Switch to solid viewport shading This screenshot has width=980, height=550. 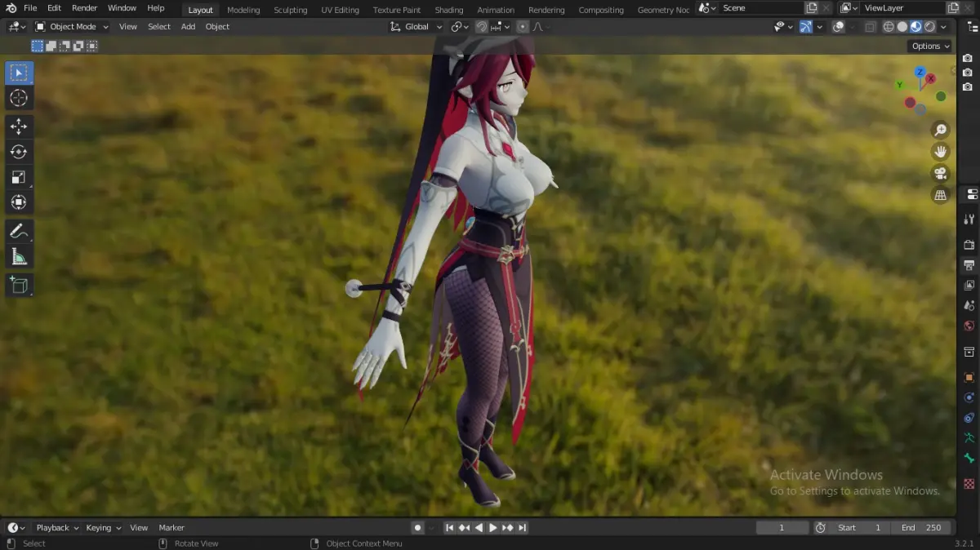(x=902, y=26)
